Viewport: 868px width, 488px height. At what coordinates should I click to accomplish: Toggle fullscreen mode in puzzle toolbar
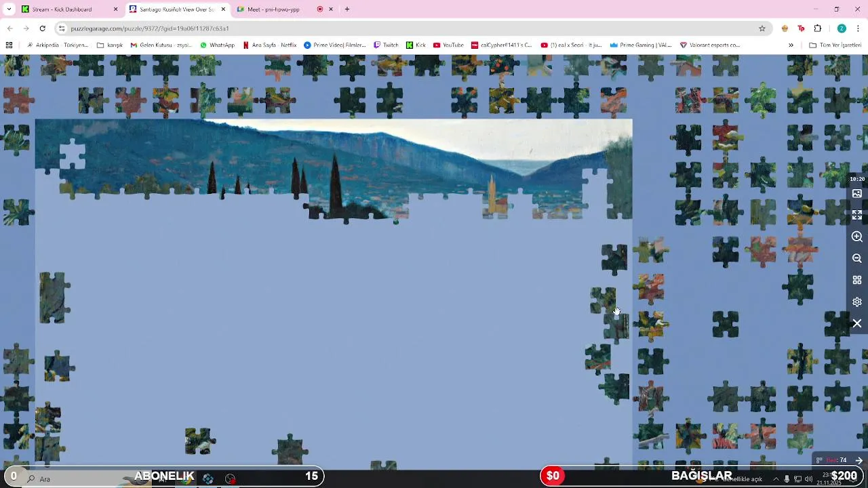point(857,215)
